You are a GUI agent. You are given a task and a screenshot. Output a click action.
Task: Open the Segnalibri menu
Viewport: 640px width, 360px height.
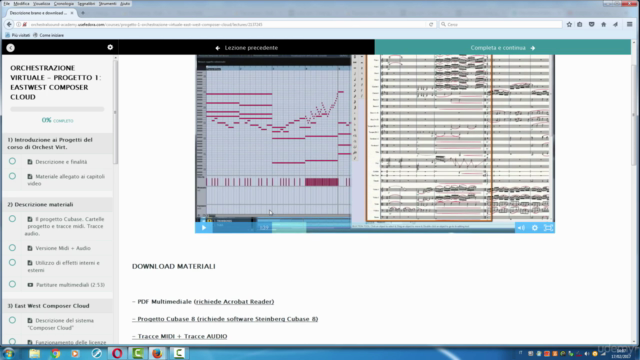(x=86, y=4)
